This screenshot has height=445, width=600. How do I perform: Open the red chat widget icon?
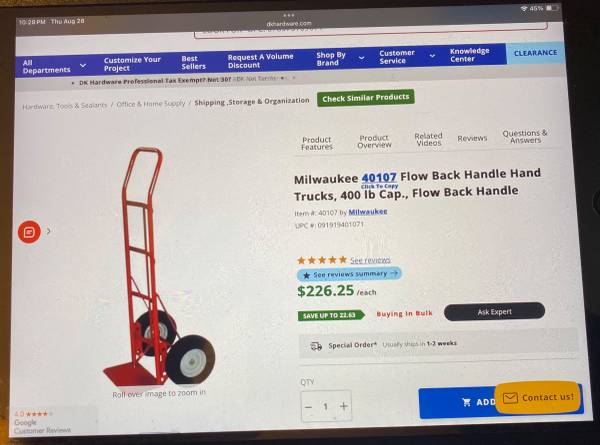click(29, 232)
